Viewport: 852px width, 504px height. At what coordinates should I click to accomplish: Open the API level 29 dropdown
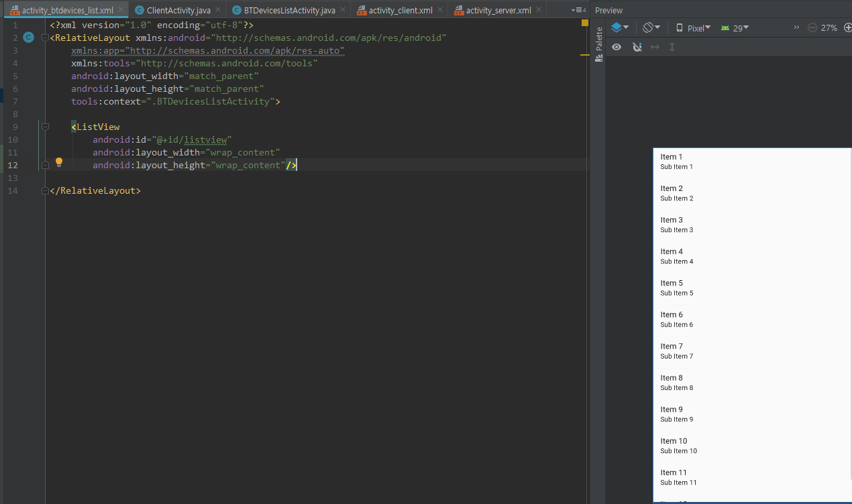tap(735, 28)
